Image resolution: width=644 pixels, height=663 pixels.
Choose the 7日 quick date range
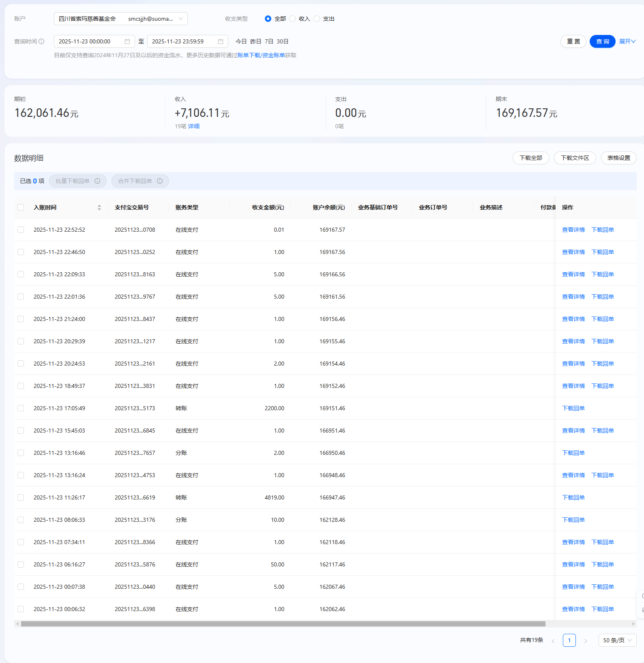(269, 41)
